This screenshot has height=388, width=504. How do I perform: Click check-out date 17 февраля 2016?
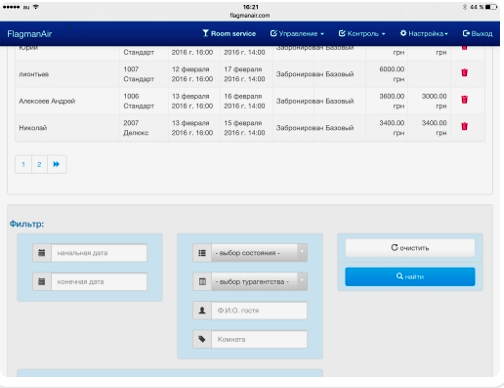pos(245,74)
